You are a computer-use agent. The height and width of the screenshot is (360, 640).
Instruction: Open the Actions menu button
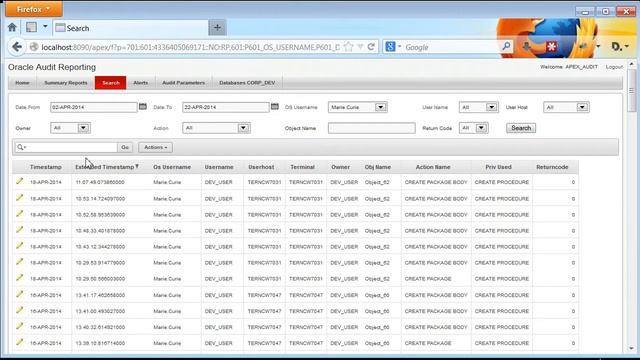tap(156, 147)
